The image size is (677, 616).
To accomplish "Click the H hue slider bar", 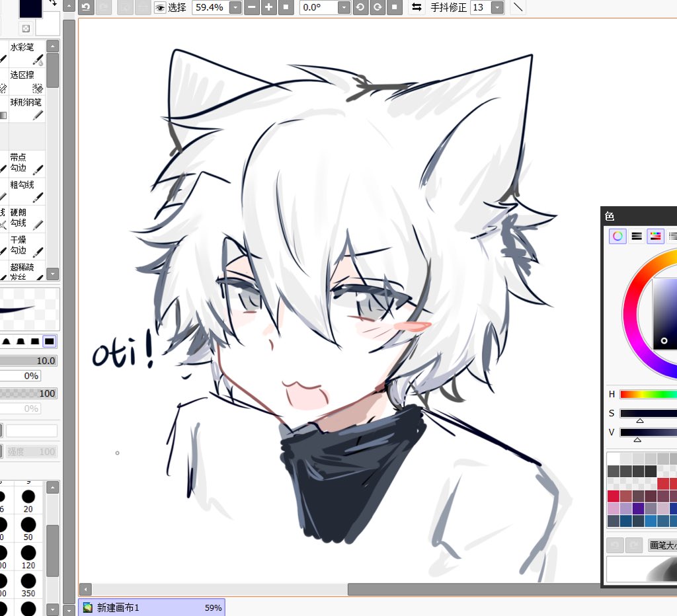I will 648,394.
